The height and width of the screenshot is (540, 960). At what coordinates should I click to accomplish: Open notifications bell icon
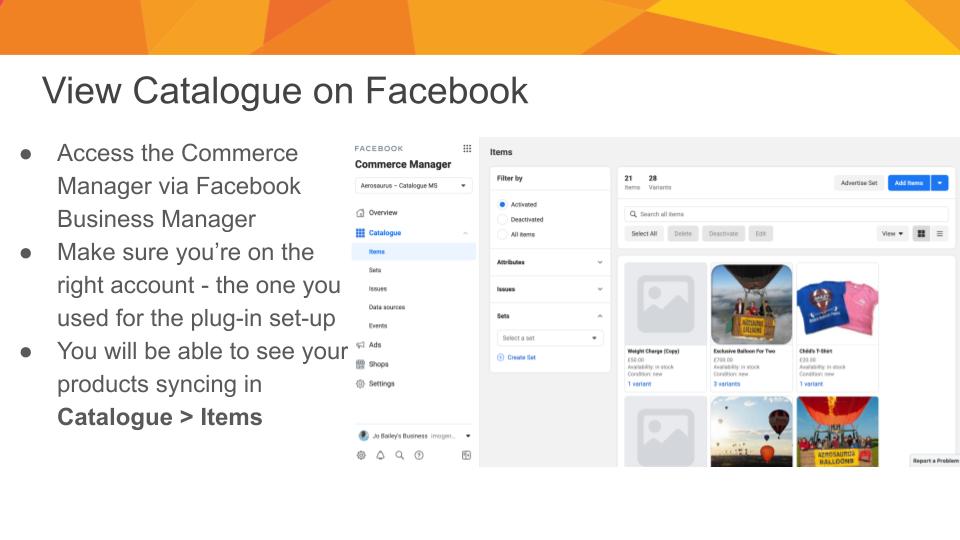point(380,455)
